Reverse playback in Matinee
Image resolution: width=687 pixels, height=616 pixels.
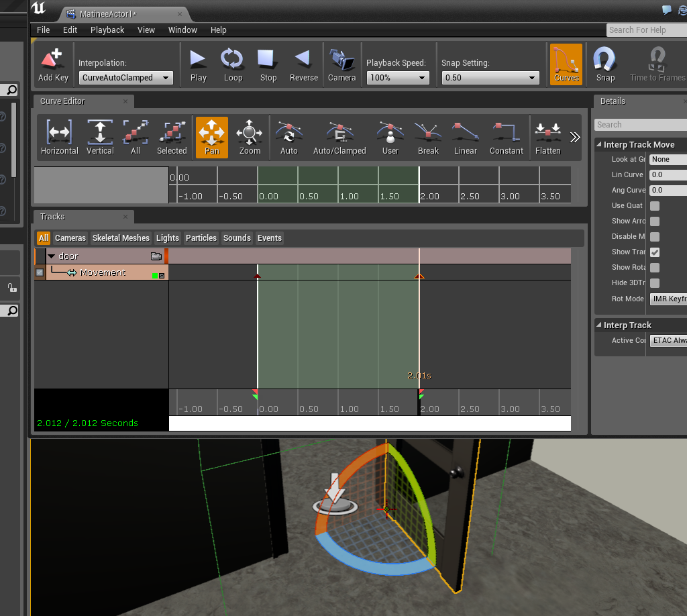point(303,64)
